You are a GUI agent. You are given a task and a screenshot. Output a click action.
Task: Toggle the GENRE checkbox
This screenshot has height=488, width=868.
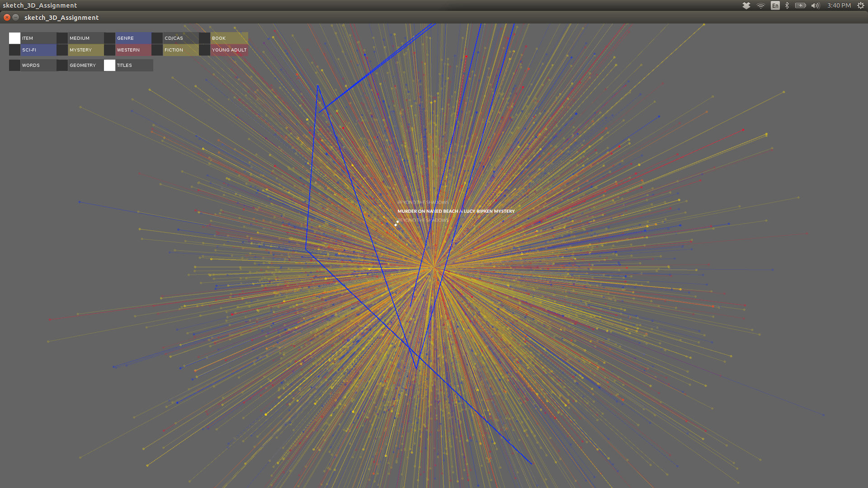point(109,38)
